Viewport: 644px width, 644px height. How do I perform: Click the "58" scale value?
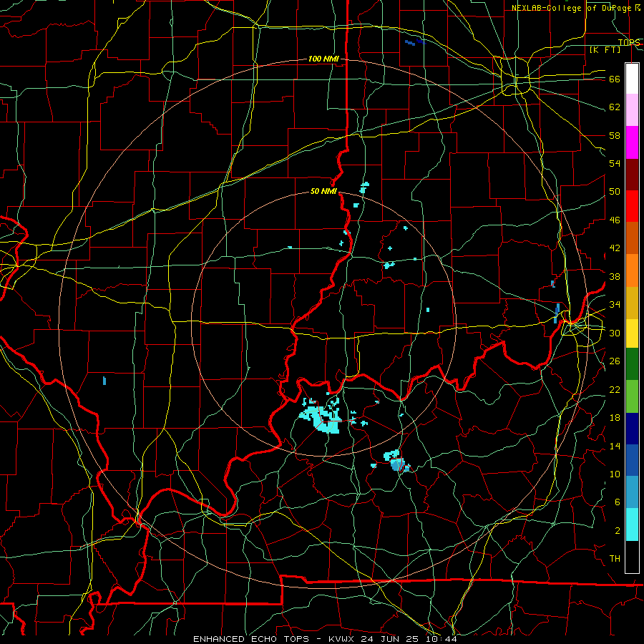(x=615, y=136)
